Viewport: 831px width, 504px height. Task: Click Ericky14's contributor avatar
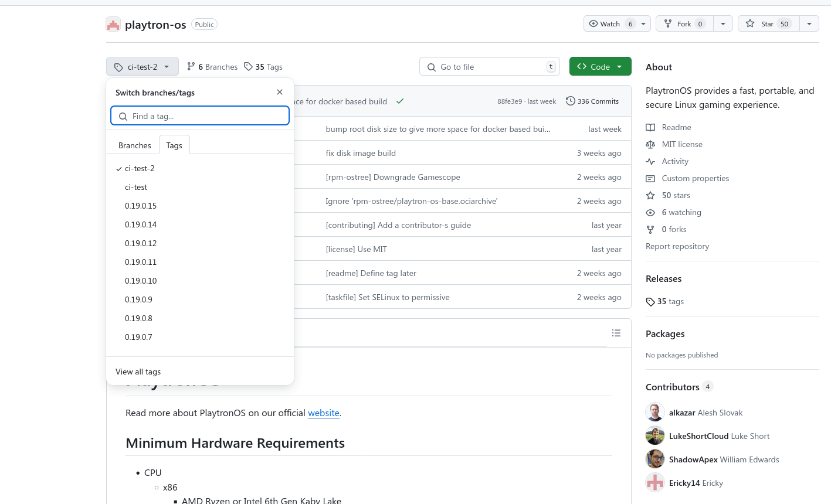(655, 482)
